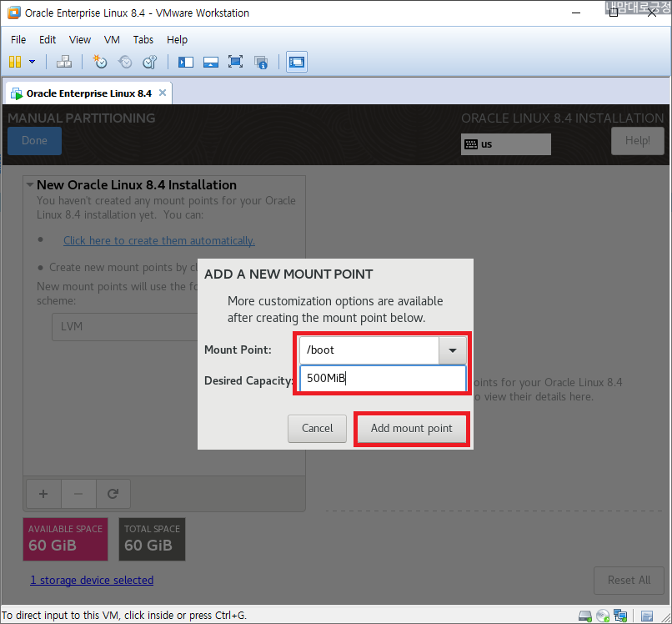Toggle the thumbnail bar icon

tap(210, 63)
